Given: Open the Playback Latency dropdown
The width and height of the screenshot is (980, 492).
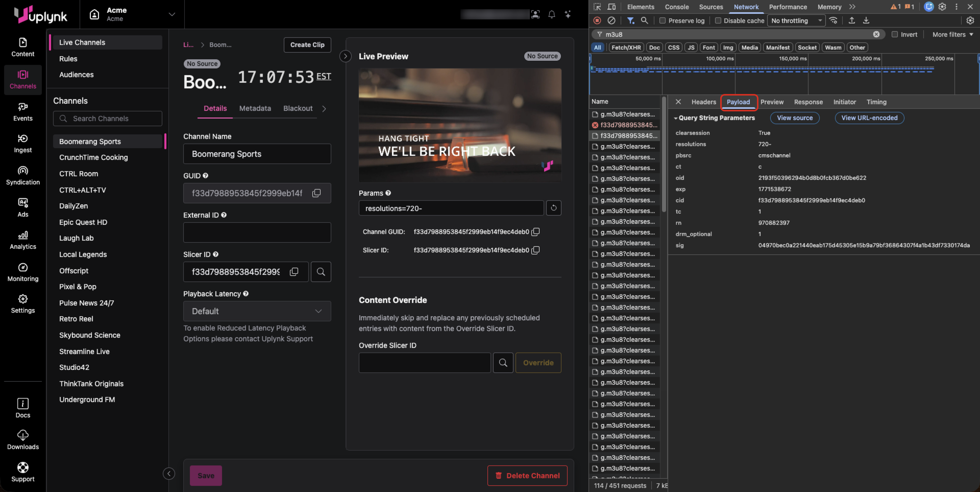Looking at the screenshot, I should pyautogui.click(x=257, y=311).
